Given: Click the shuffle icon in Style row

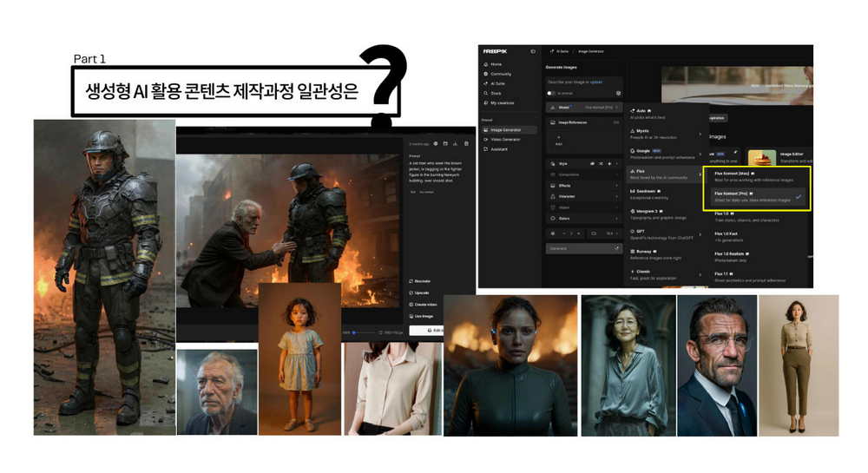Looking at the screenshot, I should pyautogui.click(x=602, y=164).
